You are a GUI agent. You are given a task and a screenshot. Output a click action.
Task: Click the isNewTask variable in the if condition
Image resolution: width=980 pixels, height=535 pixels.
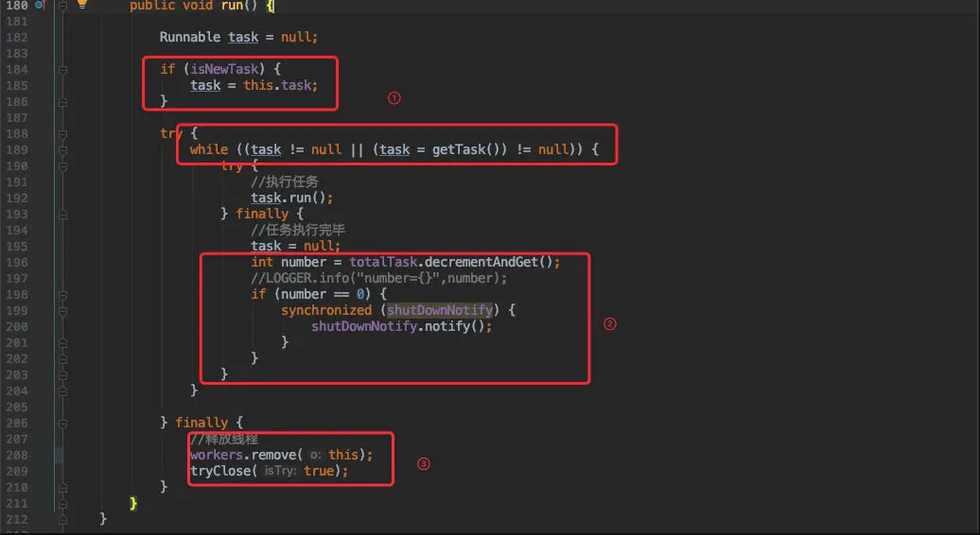point(224,69)
